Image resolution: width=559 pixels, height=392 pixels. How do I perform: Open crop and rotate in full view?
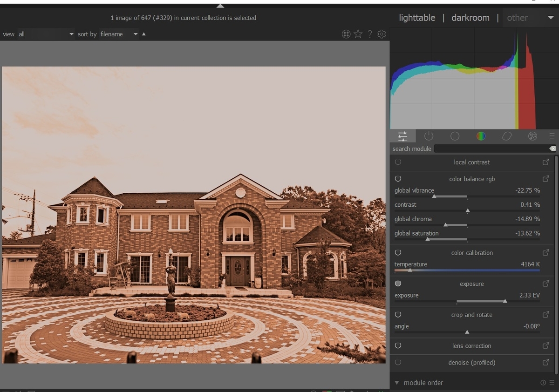(x=545, y=315)
